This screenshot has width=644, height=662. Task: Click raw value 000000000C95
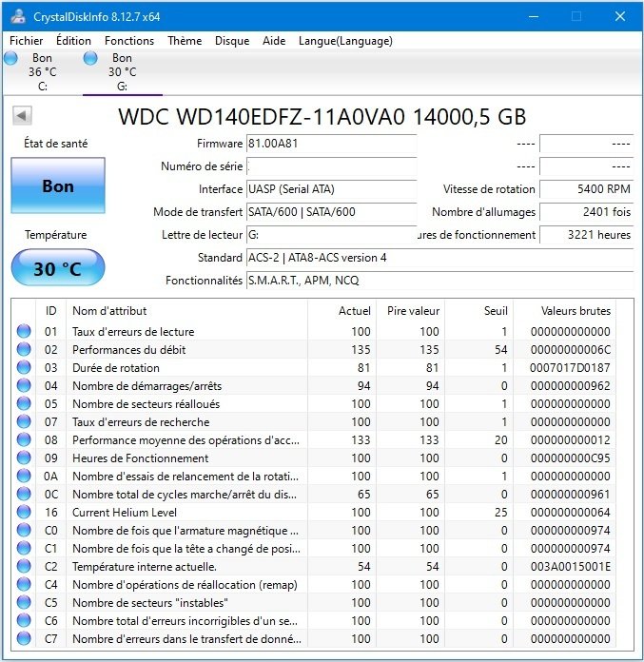[570, 458]
